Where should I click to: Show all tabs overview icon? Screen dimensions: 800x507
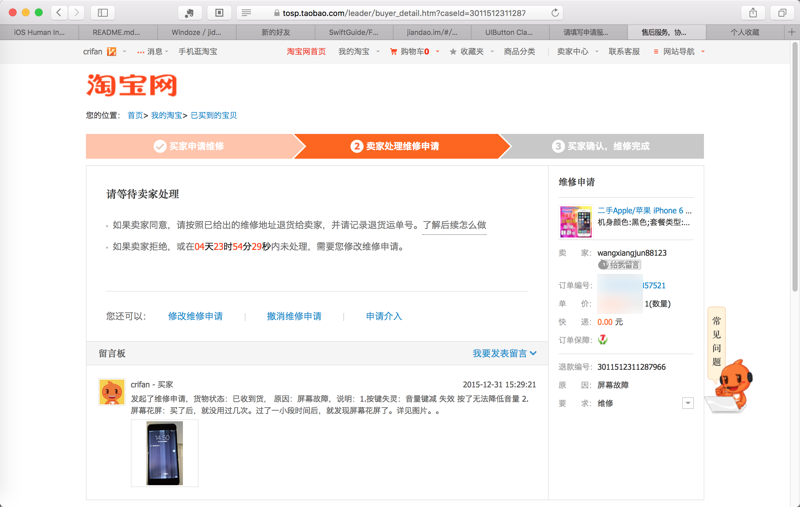point(782,12)
